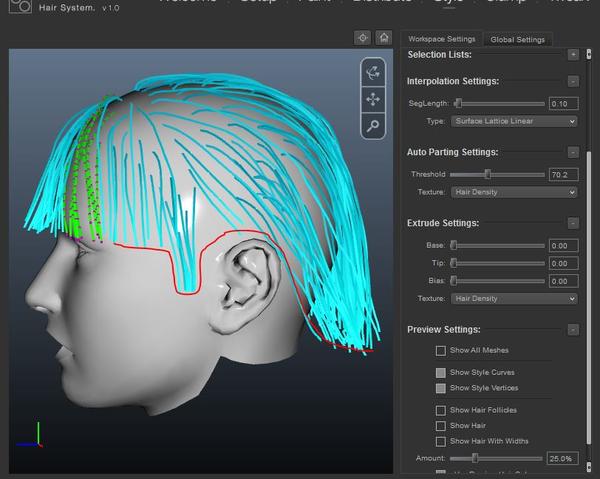This screenshot has height=479, width=600.
Task: Select the magnifier zoom tool in viewport
Action: tap(373, 125)
